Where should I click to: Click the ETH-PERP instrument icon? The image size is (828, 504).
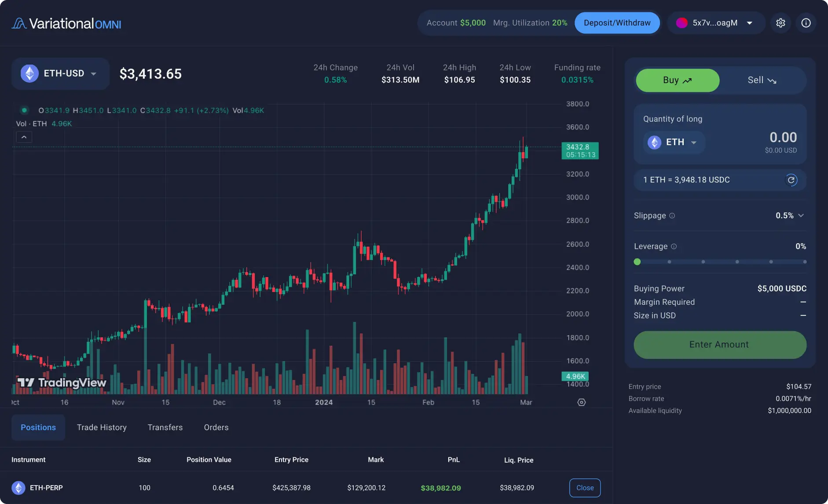click(18, 488)
